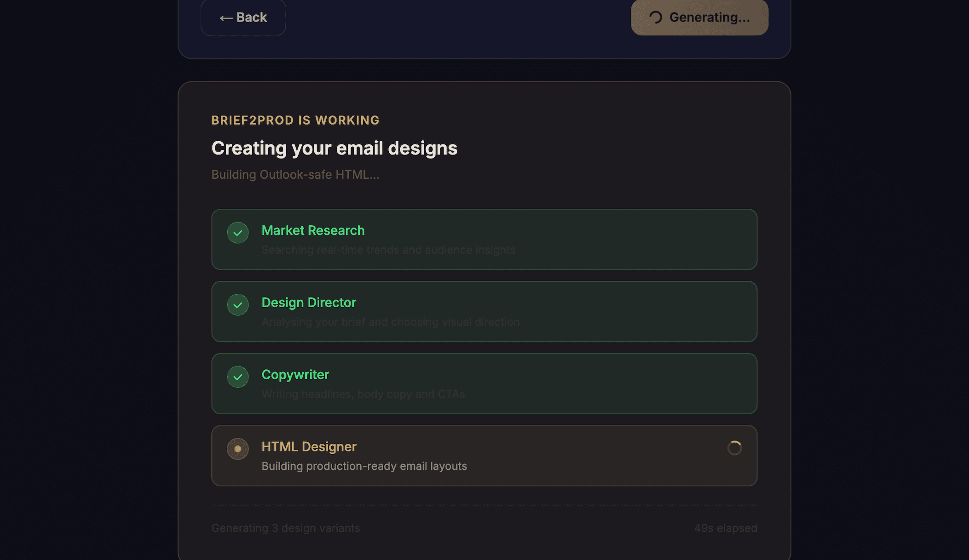Screen dimensions: 969x560
Task: Click the '49s elapsed' timer text
Action: [726, 528]
